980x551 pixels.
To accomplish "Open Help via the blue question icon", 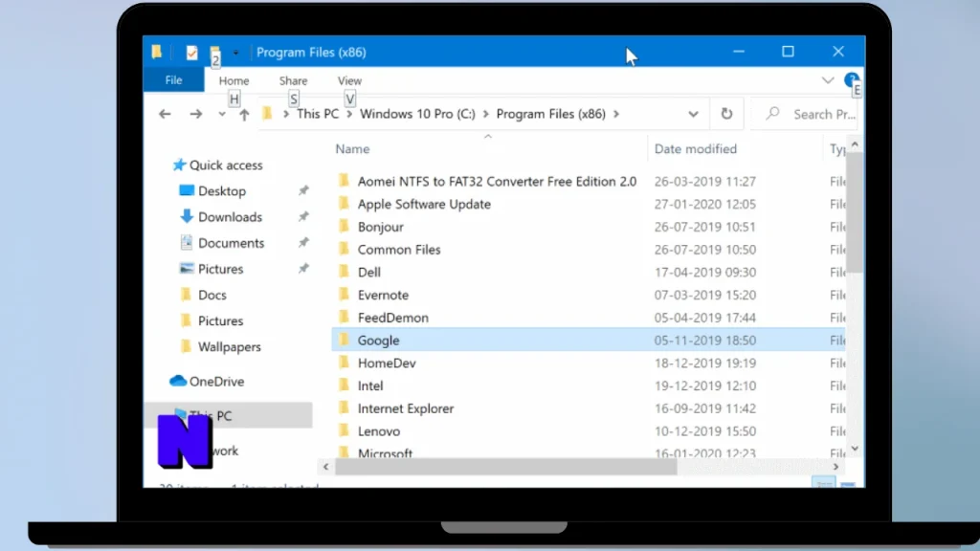I will (851, 79).
